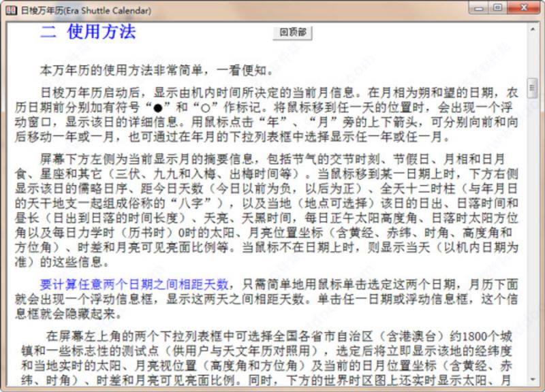Screen dimensions: 545x392
Task: Click the blue text 要计算任意两个日期之间相距天数
Action: 134,284
